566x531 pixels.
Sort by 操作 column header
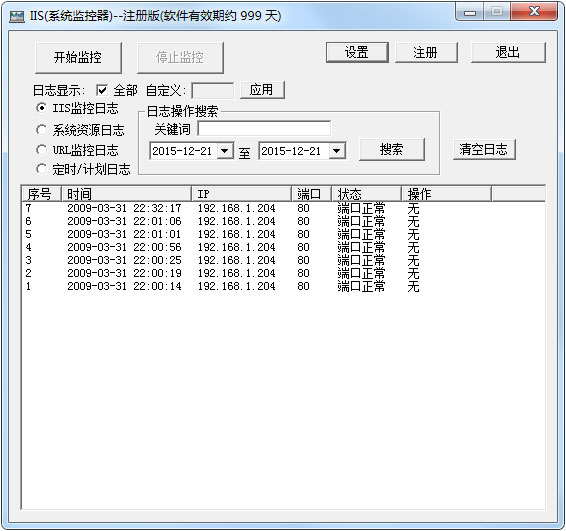[447, 194]
